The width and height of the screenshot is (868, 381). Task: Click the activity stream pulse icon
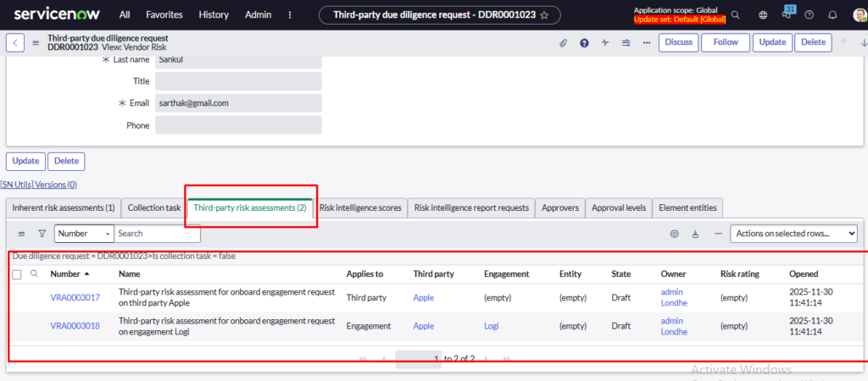605,43
